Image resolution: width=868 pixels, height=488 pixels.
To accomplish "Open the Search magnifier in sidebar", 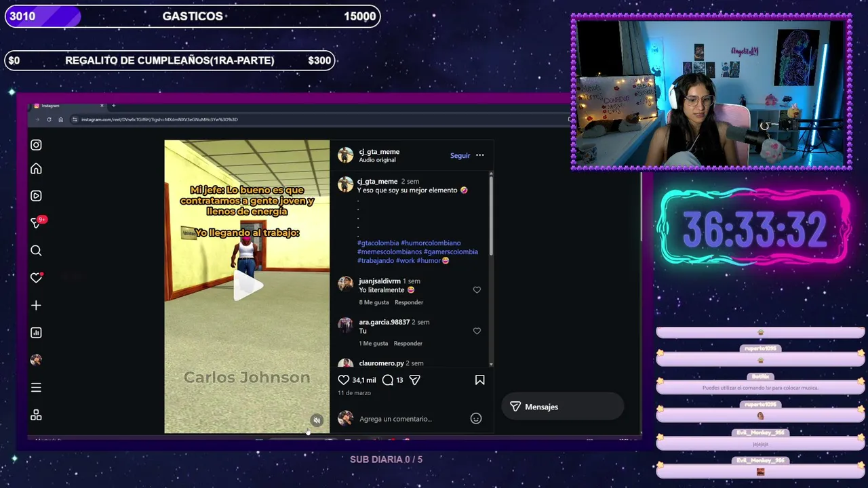I will tap(36, 251).
